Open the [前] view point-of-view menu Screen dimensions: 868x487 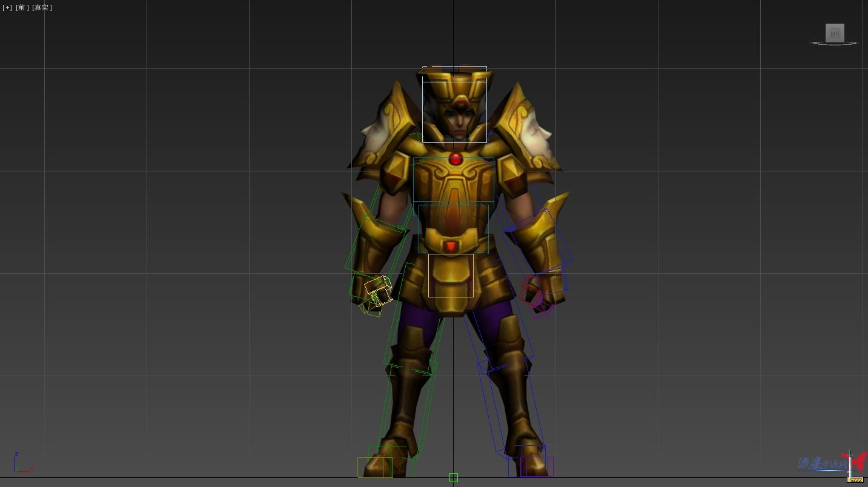pos(22,7)
